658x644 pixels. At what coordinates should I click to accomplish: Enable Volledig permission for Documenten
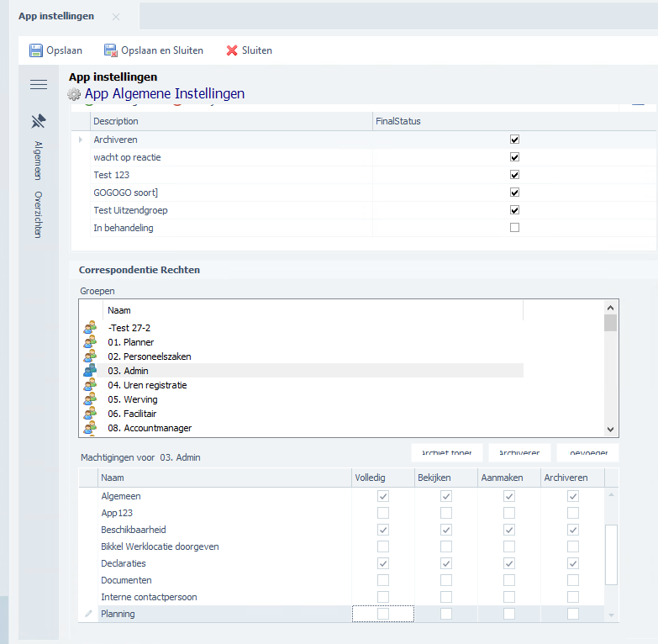tap(383, 580)
